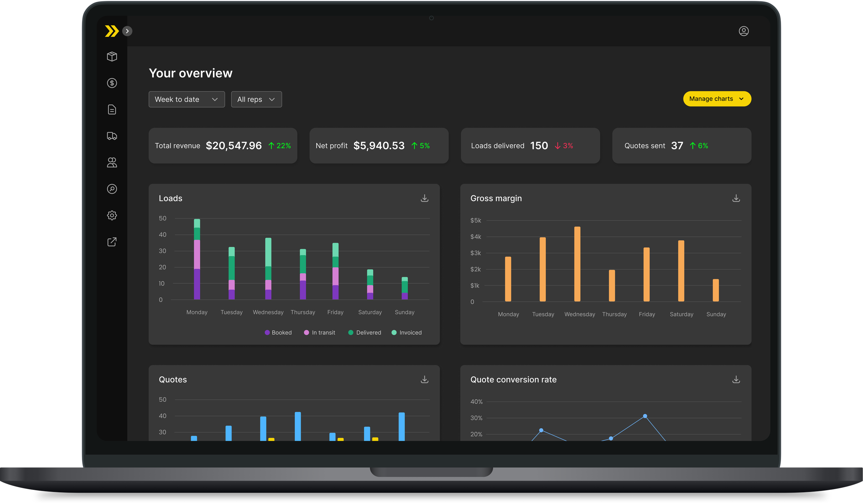
Task: Download the Quote conversion rate chart
Action: pyautogui.click(x=736, y=379)
